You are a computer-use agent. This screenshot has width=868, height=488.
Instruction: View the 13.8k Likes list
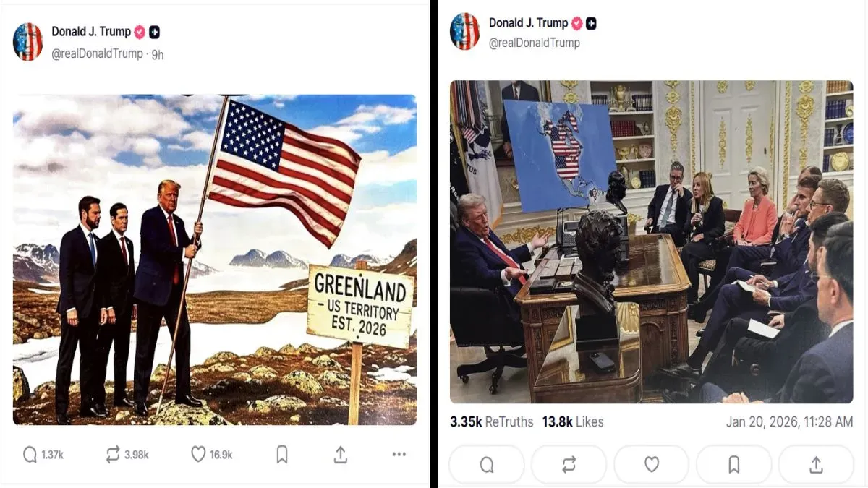(573, 422)
